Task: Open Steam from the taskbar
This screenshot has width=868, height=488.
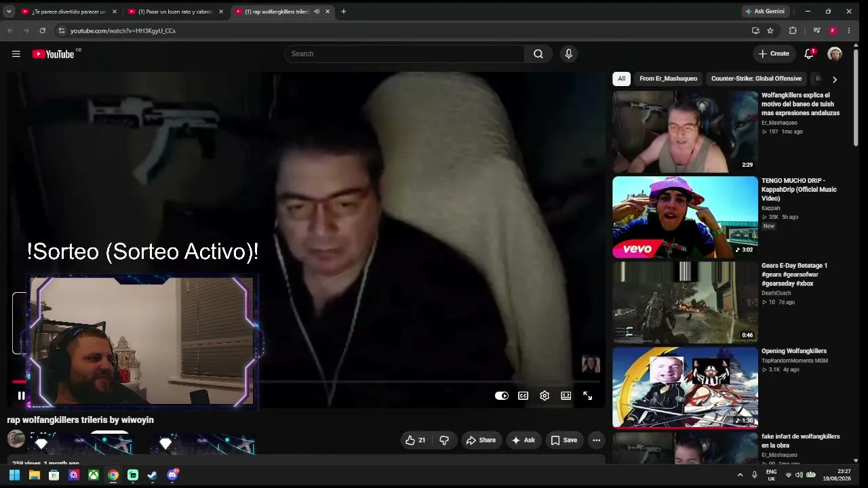Action: tap(153, 475)
